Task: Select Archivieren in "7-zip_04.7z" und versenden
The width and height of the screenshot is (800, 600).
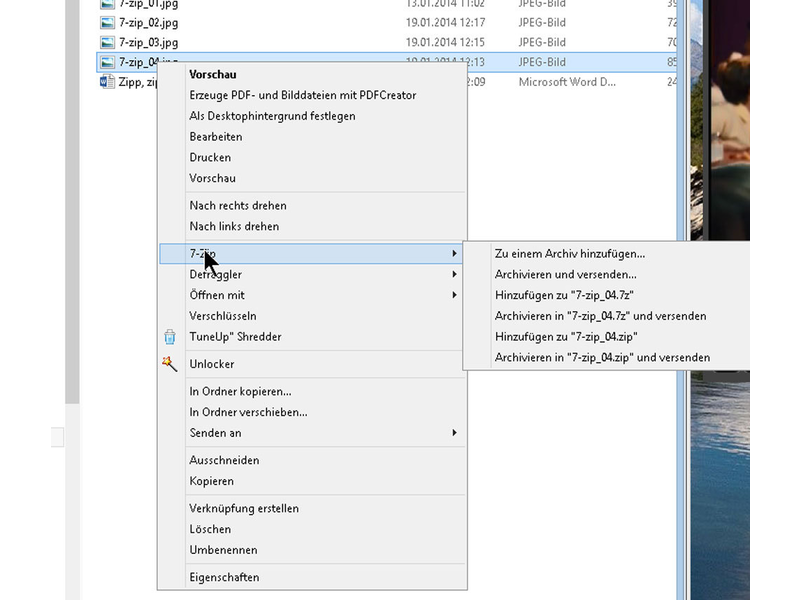Action: click(x=601, y=316)
